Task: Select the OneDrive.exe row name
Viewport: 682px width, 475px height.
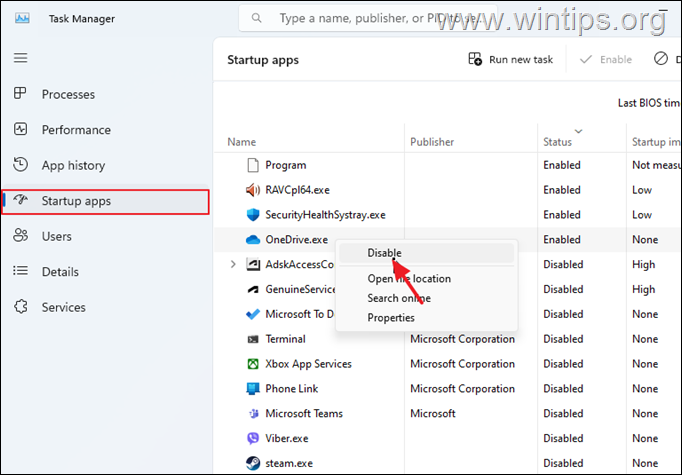Action: pos(297,240)
